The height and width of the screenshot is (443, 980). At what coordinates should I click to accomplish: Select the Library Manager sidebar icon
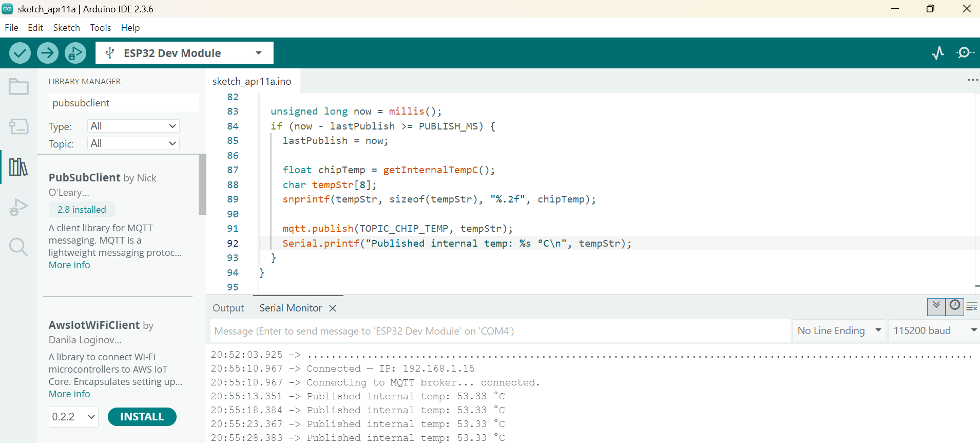pos(18,167)
